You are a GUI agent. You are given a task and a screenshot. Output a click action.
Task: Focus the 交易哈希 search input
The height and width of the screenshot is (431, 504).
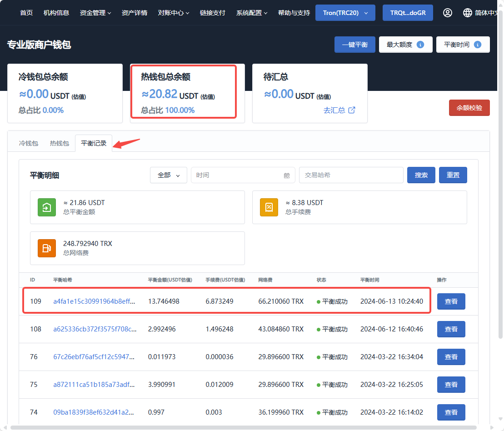351,175
